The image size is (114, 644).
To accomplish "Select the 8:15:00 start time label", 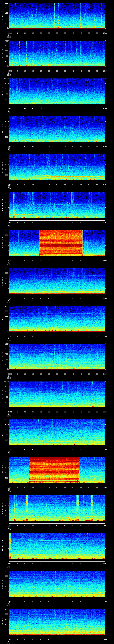I will pos(9,71).
